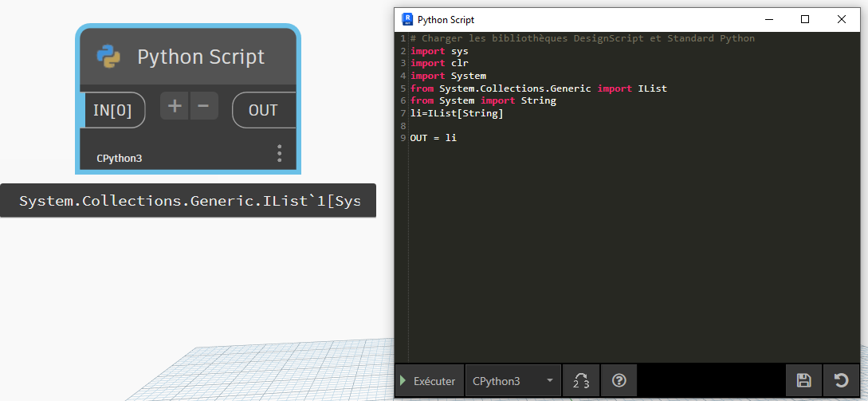Click the IN[0] input port
The image size is (868, 401).
[112, 110]
